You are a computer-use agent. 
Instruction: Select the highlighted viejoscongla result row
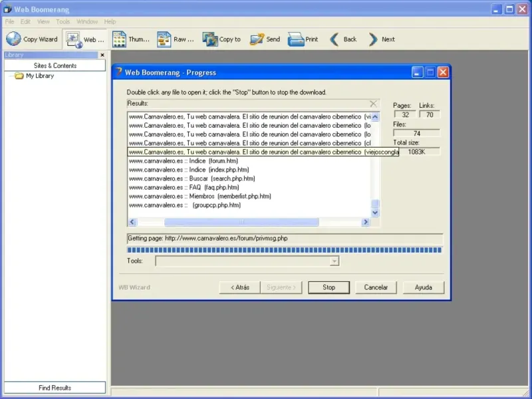click(x=263, y=152)
